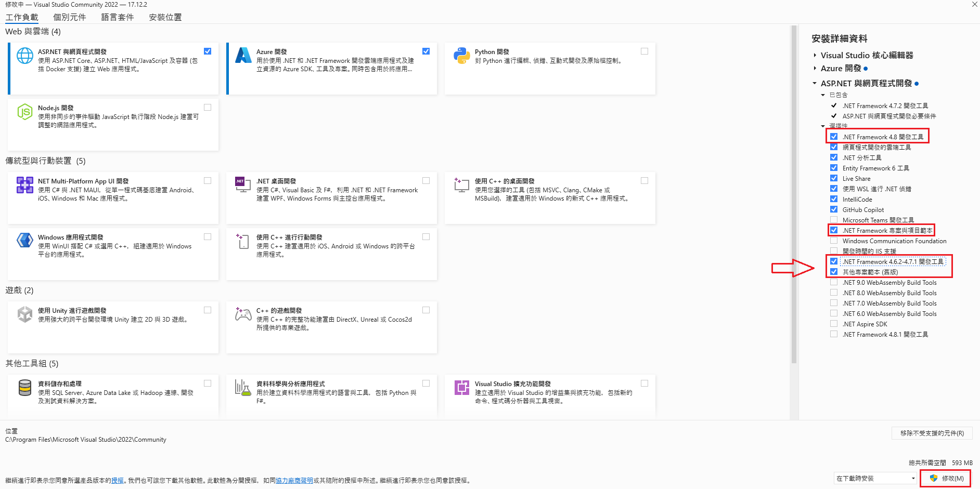
Task: Close the Visual Studio installer window
Action: (974, 4)
